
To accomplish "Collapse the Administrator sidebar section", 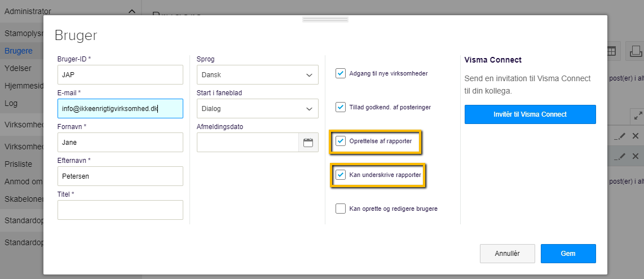I will click(131, 11).
